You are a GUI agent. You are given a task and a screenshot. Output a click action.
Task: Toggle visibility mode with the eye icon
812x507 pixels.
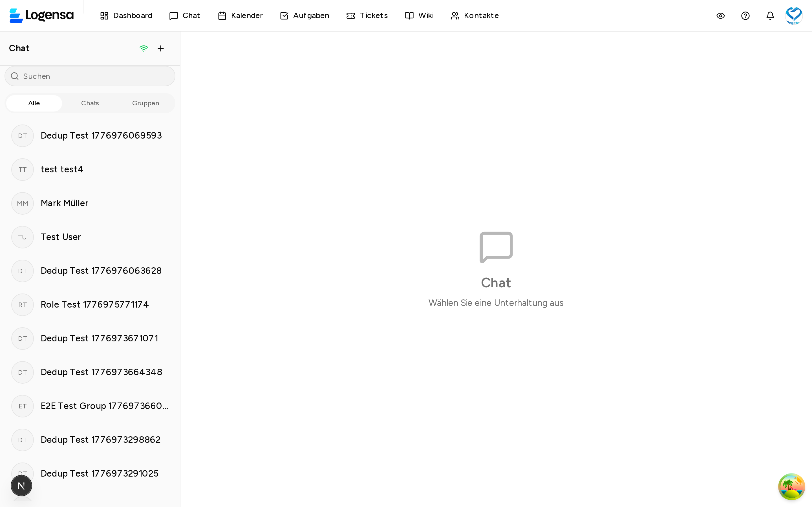(721, 15)
